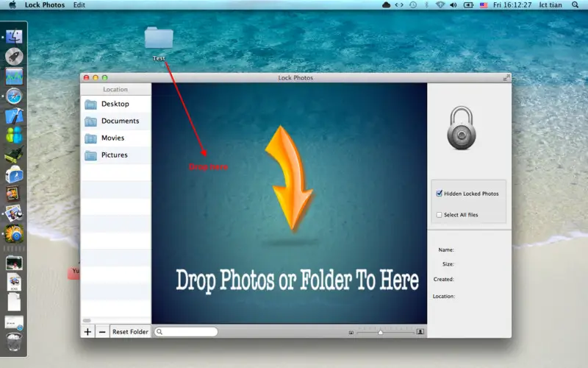Open Activity Monitor graph icon in dock
This screenshot has width=588, height=368.
14,77
